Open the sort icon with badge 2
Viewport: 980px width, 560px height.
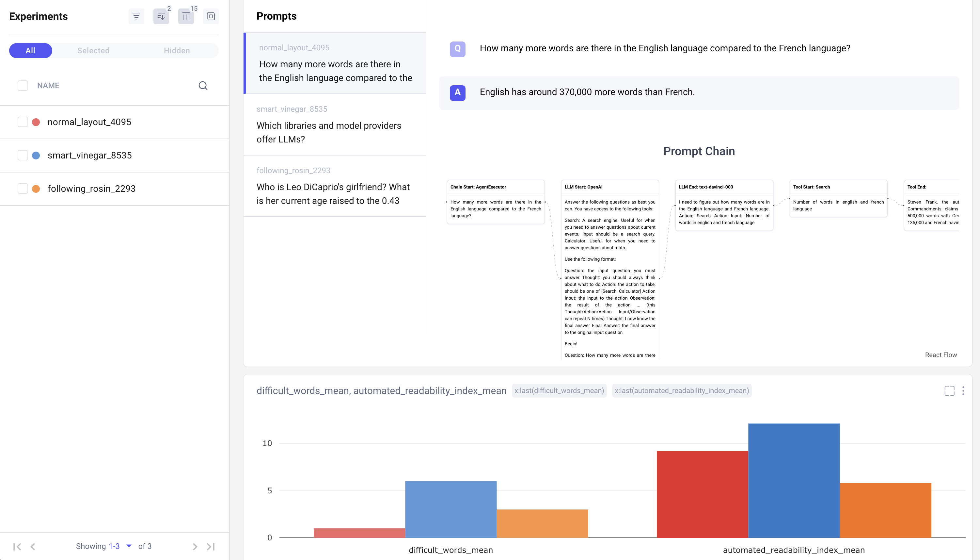click(161, 16)
